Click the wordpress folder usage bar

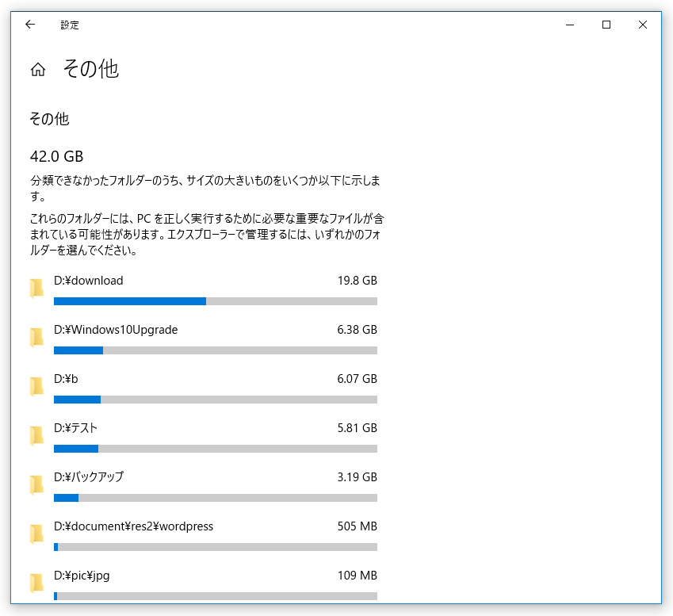(x=216, y=547)
